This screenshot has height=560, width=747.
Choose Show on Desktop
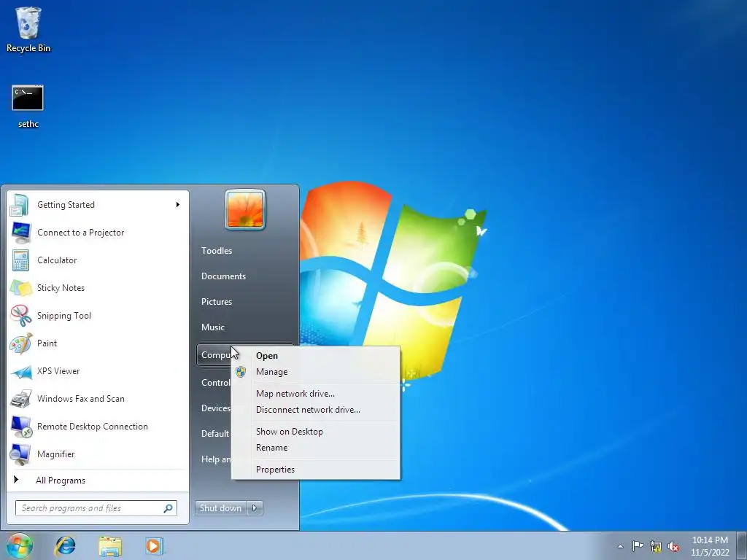316,432
